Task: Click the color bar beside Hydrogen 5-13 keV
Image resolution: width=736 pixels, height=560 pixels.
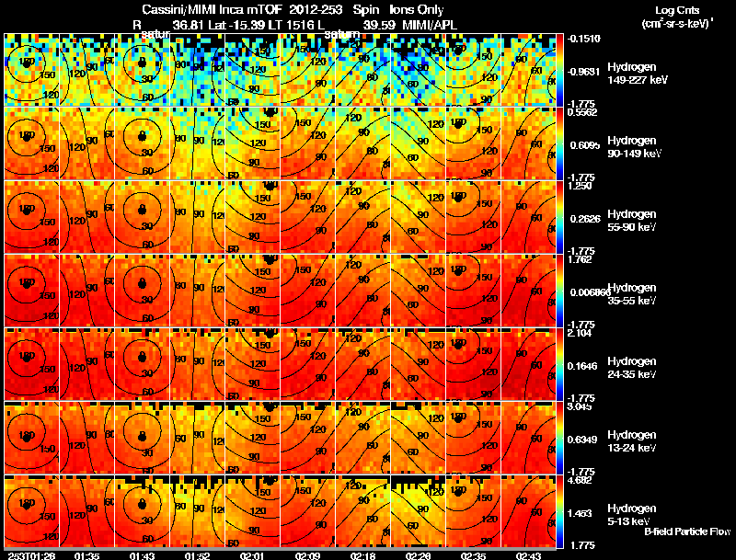Action: click(x=560, y=511)
